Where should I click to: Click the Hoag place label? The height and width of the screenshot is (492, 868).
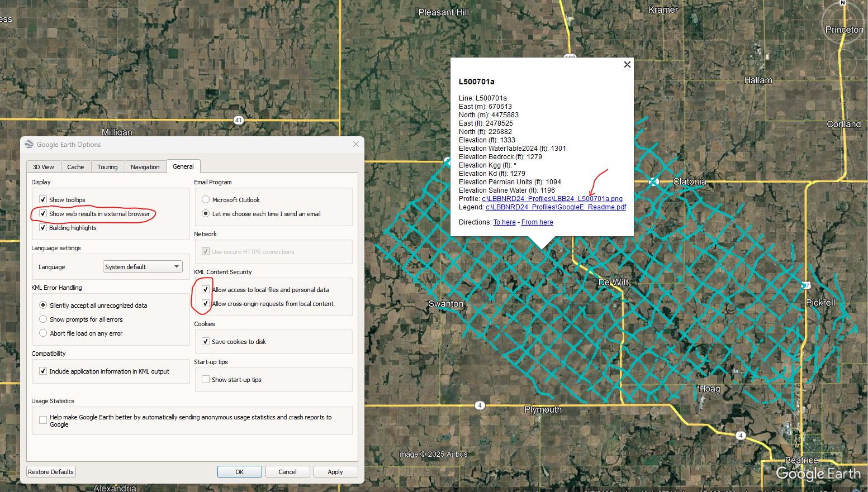pos(709,389)
